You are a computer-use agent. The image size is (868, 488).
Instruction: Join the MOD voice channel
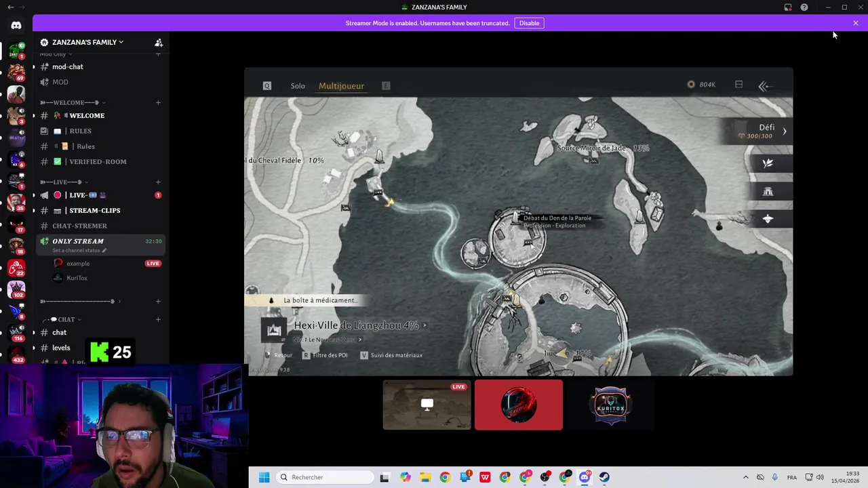point(100,82)
